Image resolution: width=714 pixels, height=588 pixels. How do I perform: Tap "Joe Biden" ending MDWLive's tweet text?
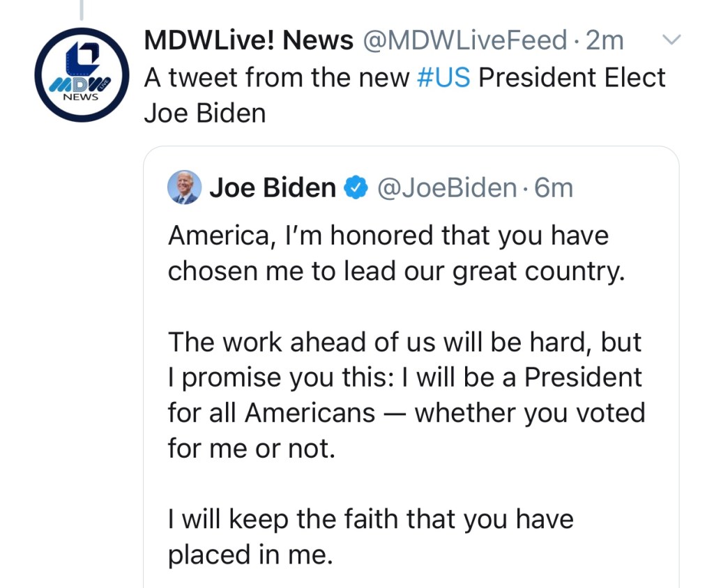205,113
